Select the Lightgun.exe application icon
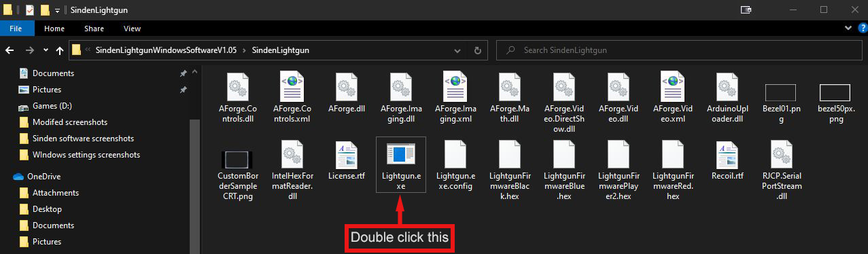Viewport: 868px width, 254px height. pos(400,154)
